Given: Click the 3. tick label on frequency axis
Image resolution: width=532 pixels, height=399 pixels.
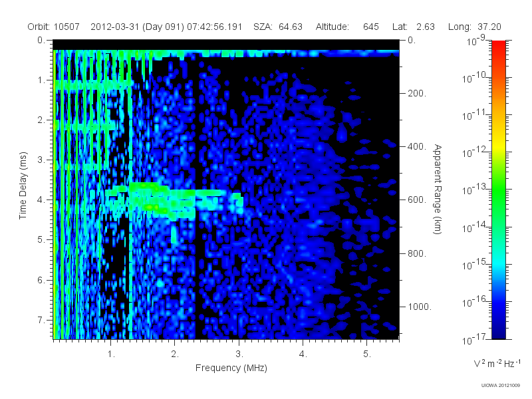Looking at the screenshot, I should pyautogui.click(x=239, y=354).
